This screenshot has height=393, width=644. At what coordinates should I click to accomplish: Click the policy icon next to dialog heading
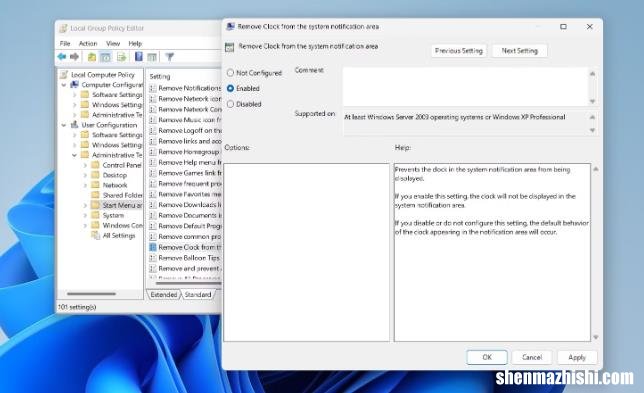coord(230,47)
